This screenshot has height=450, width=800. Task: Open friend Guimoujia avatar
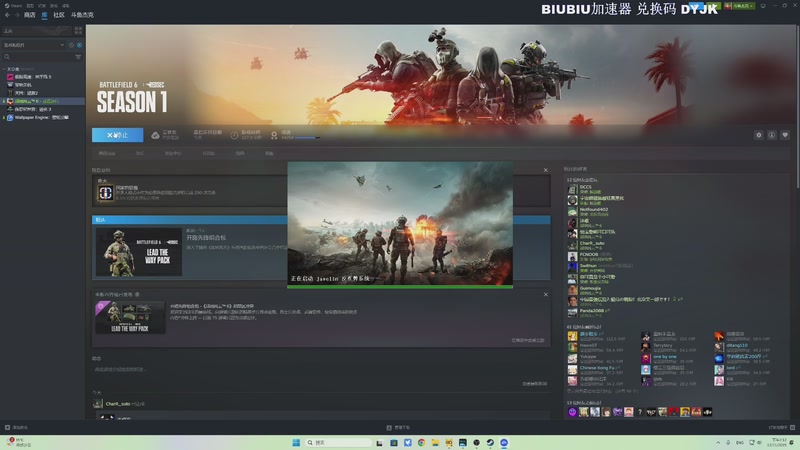click(x=572, y=290)
